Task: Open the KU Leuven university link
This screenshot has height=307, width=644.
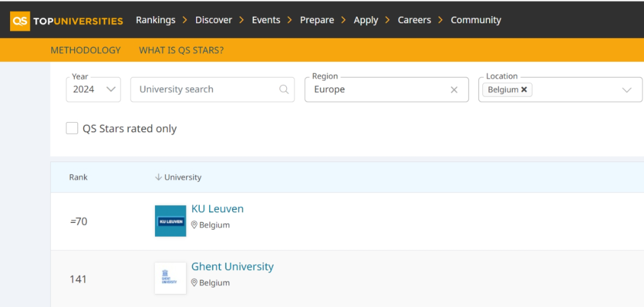Action: [218, 209]
